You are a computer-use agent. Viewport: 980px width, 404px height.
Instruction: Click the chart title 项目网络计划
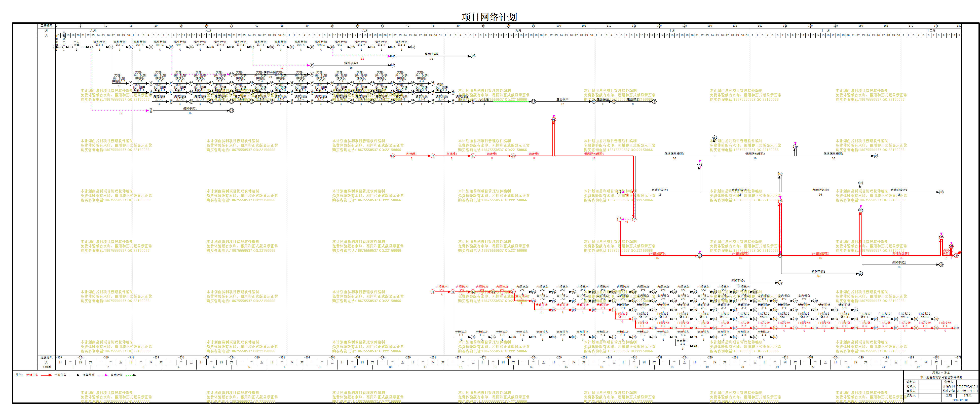coord(489,17)
